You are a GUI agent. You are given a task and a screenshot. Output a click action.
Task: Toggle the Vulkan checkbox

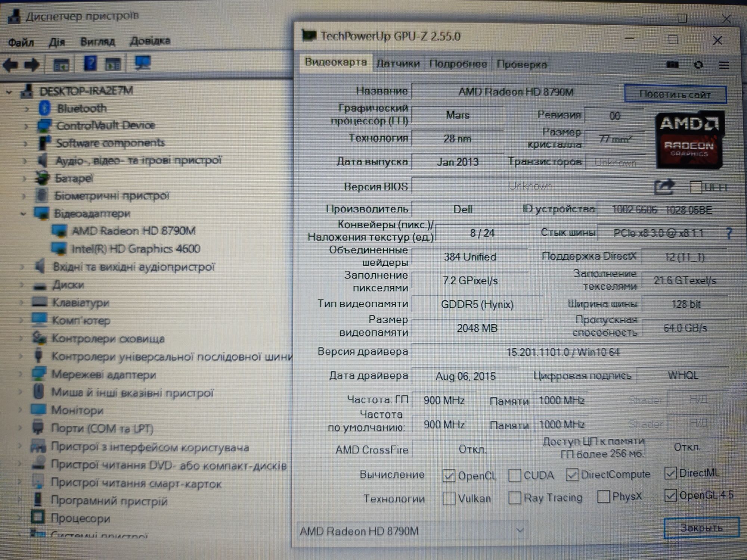coord(449,498)
